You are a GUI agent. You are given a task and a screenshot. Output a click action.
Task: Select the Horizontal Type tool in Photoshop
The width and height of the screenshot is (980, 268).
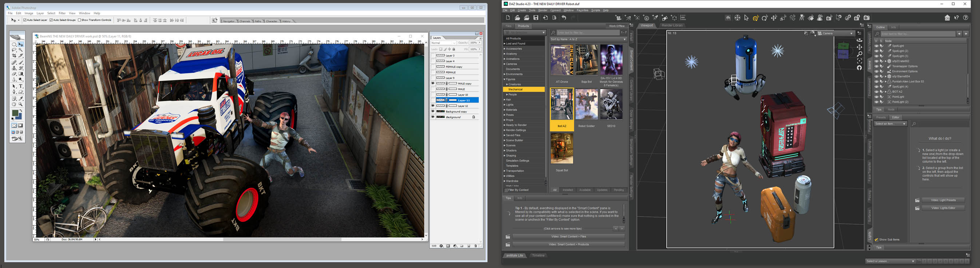coord(20,86)
